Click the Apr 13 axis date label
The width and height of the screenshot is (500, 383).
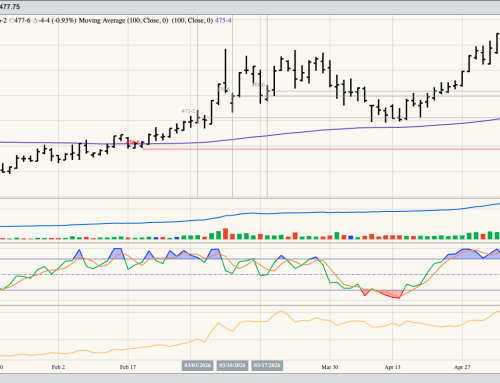click(392, 367)
